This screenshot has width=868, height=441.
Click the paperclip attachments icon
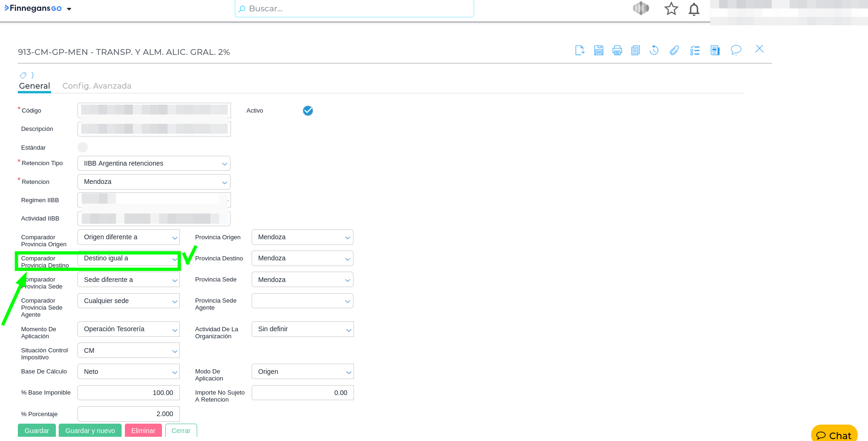click(x=674, y=50)
